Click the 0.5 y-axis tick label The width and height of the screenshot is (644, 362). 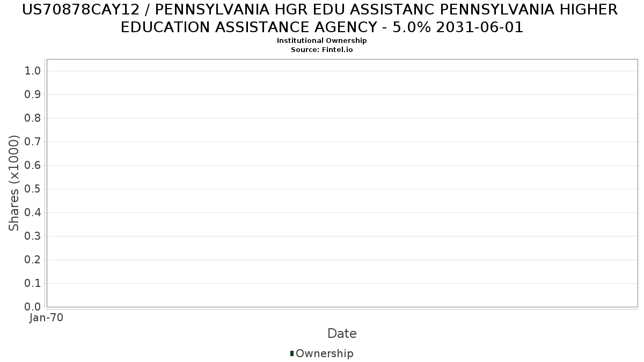pyautogui.click(x=33, y=189)
